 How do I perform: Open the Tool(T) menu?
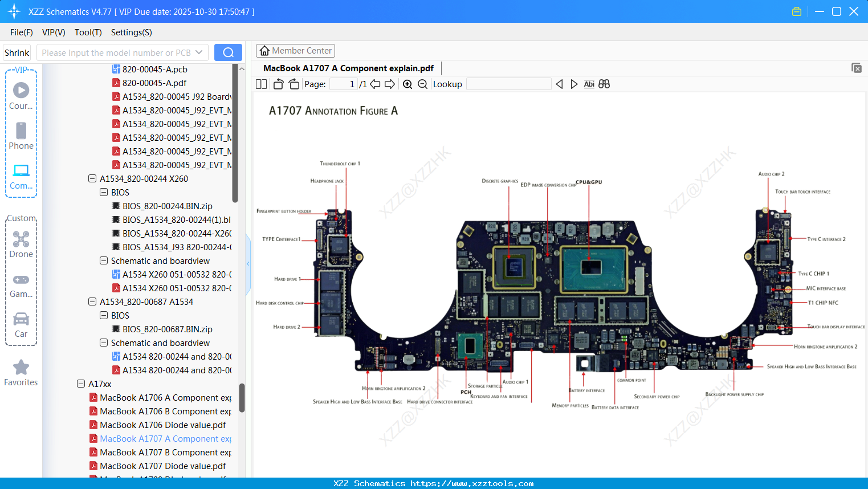(x=88, y=32)
